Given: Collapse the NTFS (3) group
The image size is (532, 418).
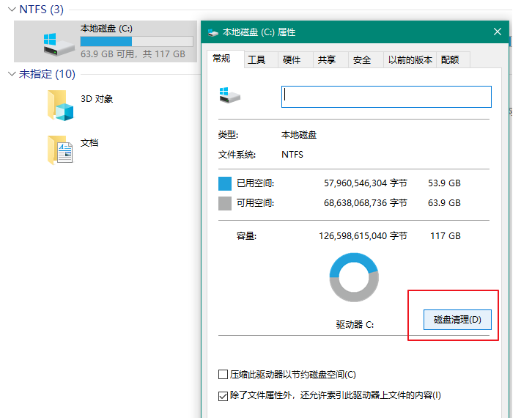Looking at the screenshot, I should click(x=12, y=10).
